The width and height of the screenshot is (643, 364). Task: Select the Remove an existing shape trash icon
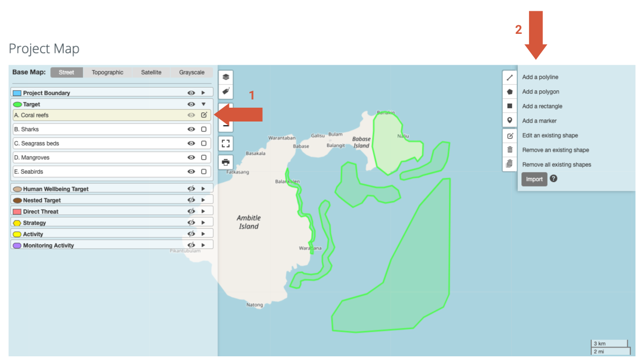509,150
